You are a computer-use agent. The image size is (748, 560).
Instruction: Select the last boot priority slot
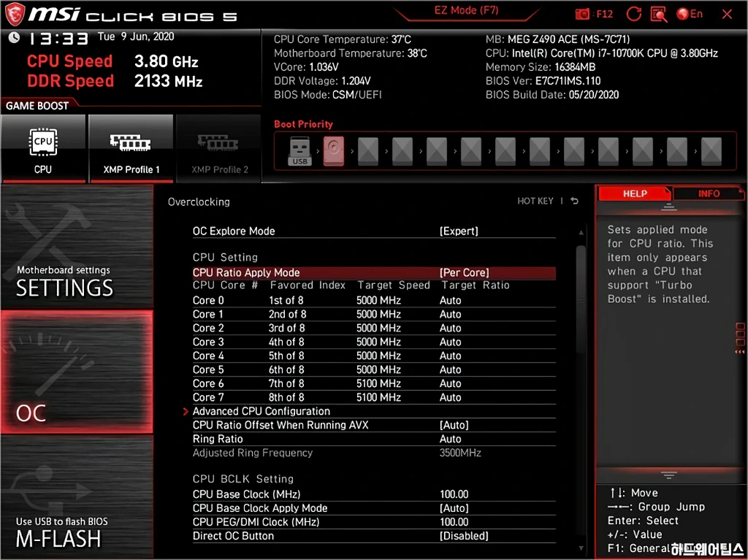(711, 150)
